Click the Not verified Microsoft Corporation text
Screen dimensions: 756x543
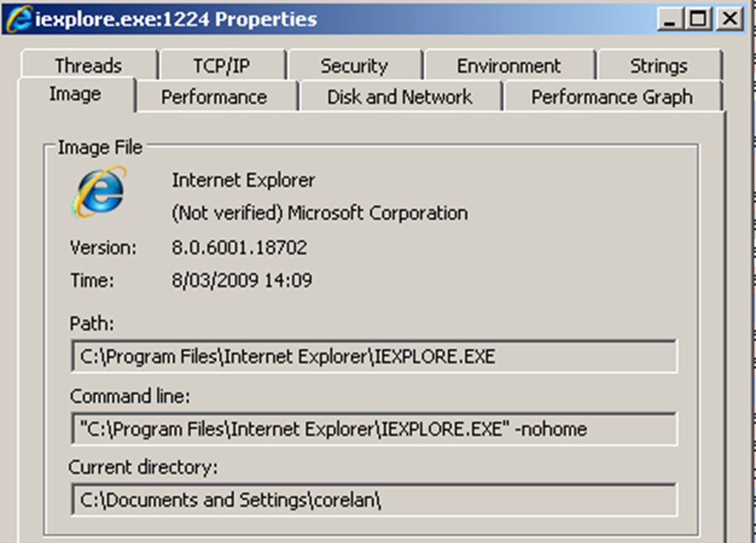[320, 213]
